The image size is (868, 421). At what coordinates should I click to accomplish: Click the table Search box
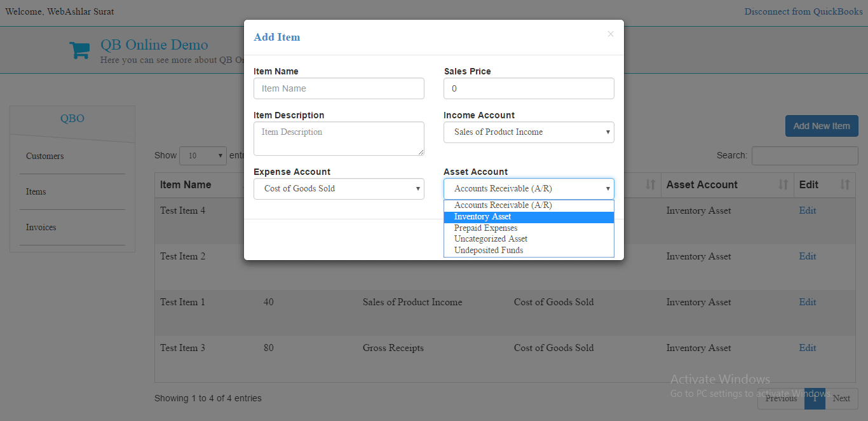[x=805, y=156]
